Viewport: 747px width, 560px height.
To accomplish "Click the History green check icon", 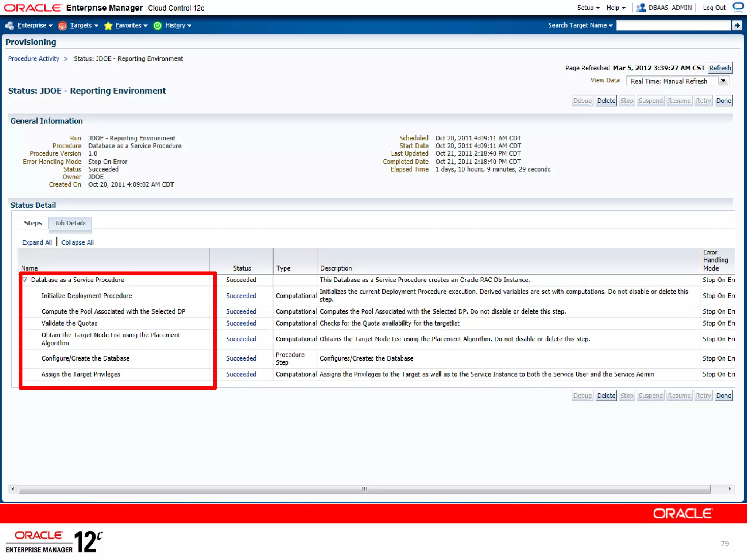I will 158,26.
